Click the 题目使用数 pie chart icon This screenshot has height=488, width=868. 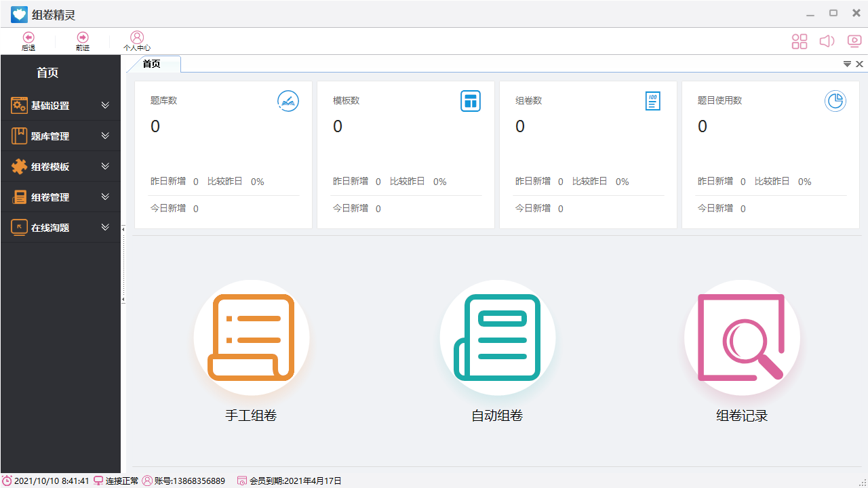click(835, 101)
